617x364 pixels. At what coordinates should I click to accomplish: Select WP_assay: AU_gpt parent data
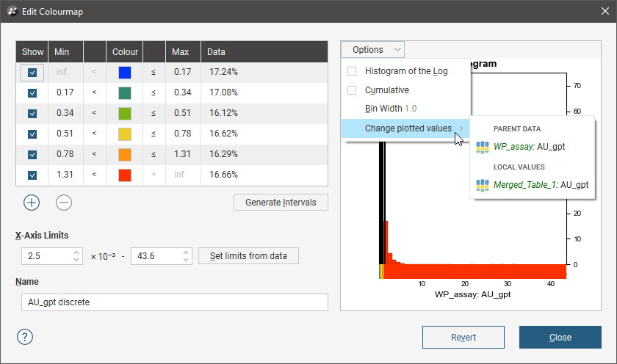[529, 147]
